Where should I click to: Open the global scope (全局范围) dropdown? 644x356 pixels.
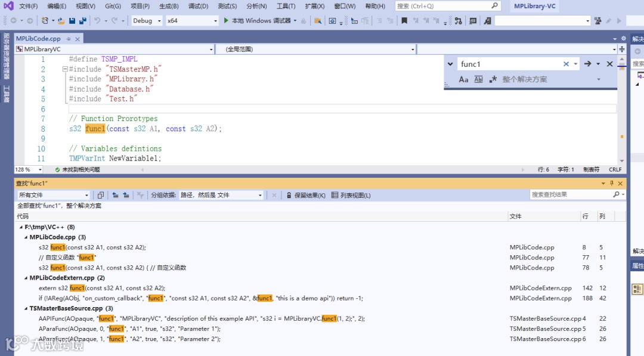(x=315, y=49)
